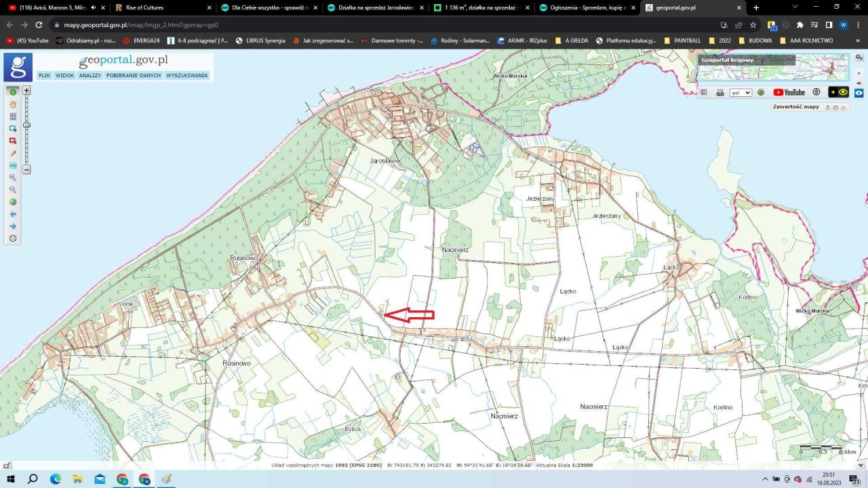Activate the hand pan tool
This screenshot has height=488, width=868.
point(13,104)
